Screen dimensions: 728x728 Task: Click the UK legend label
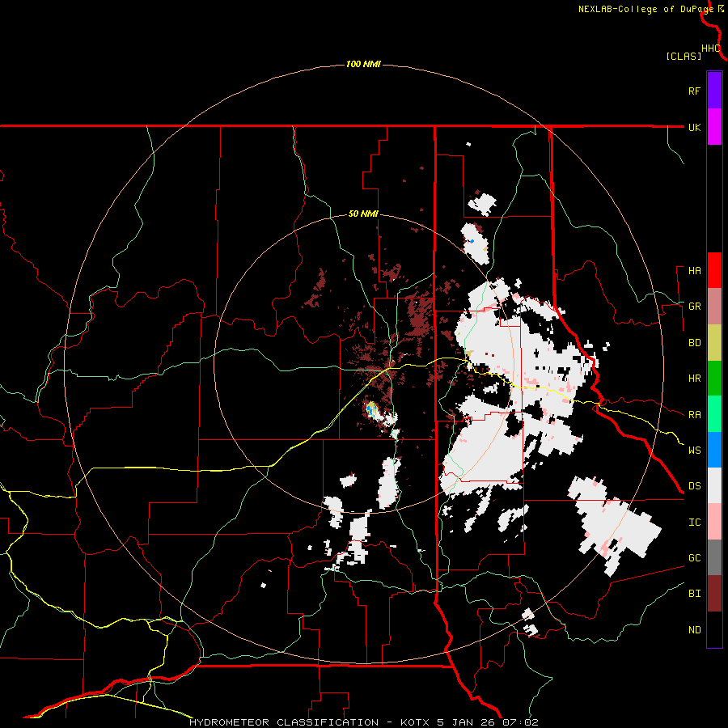(x=695, y=127)
